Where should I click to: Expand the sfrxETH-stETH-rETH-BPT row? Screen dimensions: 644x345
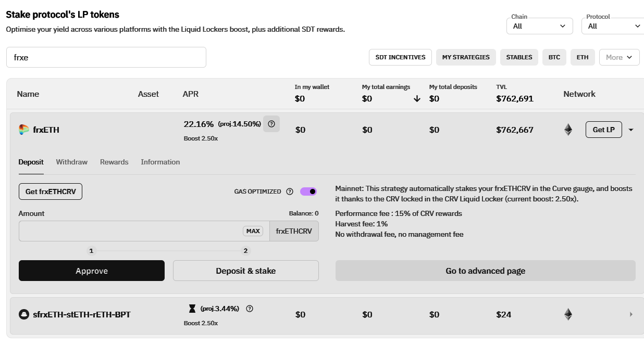point(631,314)
